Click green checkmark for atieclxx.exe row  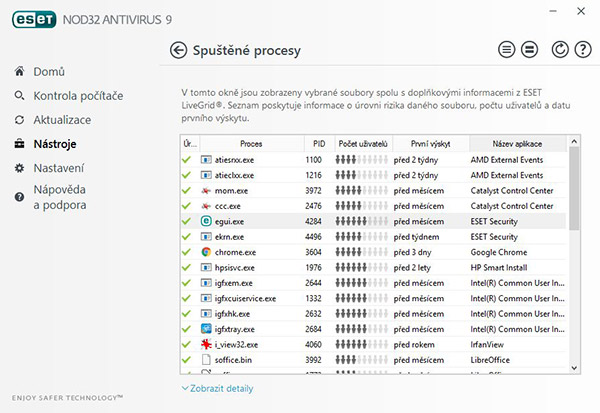(186, 175)
